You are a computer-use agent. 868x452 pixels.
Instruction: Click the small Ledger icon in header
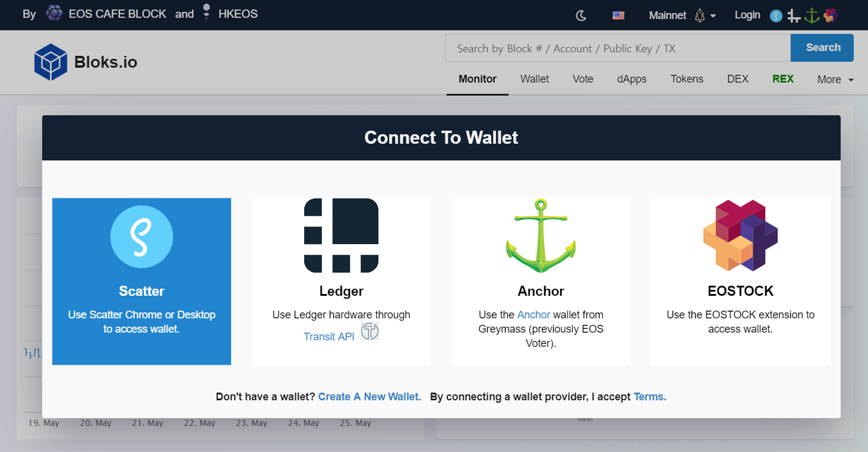(794, 16)
